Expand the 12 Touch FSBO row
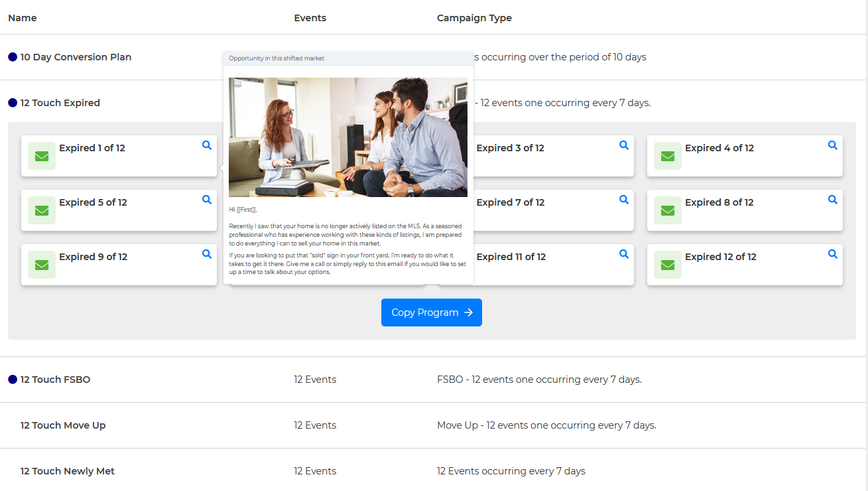Viewport: 868px width, 491px height. click(433, 380)
